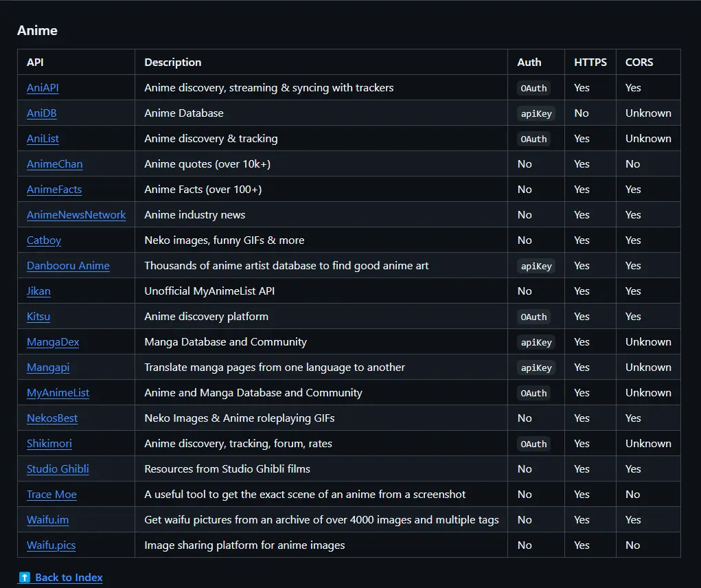This screenshot has width=701, height=588.
Task: Open the MangaDex link
Action: 53,342
